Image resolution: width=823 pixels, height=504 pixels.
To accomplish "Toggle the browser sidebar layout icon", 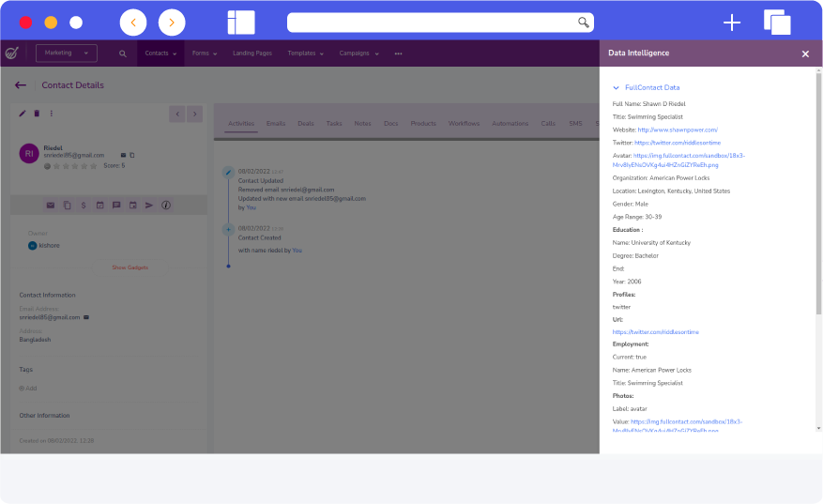I will point(241,23).
